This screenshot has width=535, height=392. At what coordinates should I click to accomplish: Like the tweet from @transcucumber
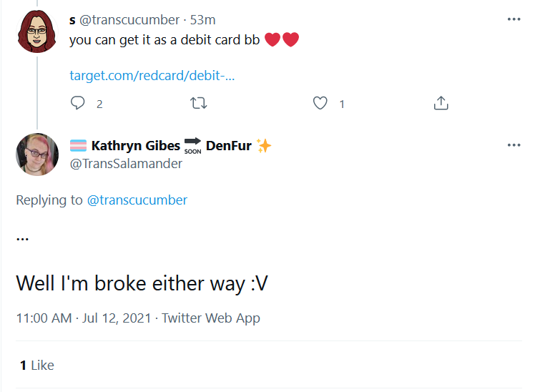click(x=320, y=103)
